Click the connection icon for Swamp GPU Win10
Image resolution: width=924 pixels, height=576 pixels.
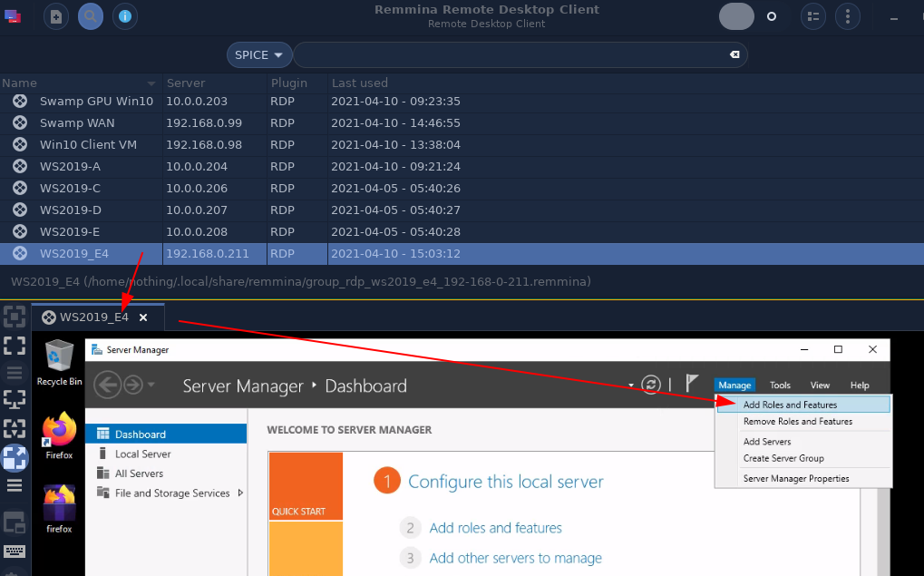coord(20,102)
